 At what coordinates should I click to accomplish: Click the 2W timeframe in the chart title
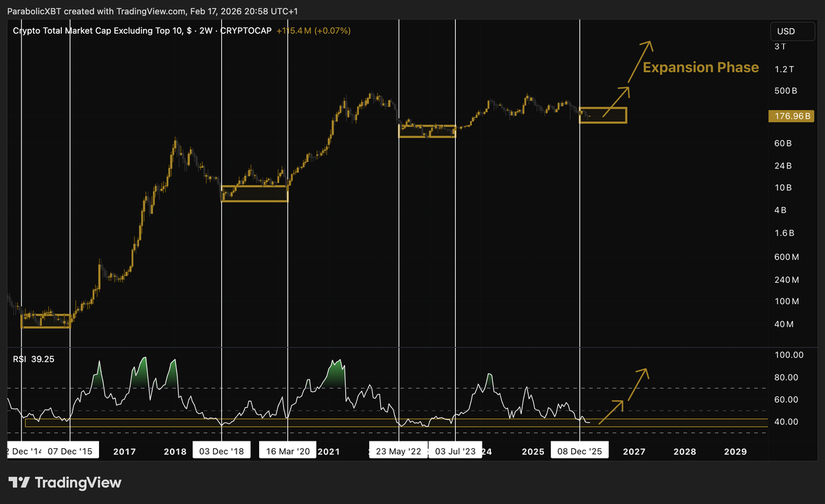[206, 30]
